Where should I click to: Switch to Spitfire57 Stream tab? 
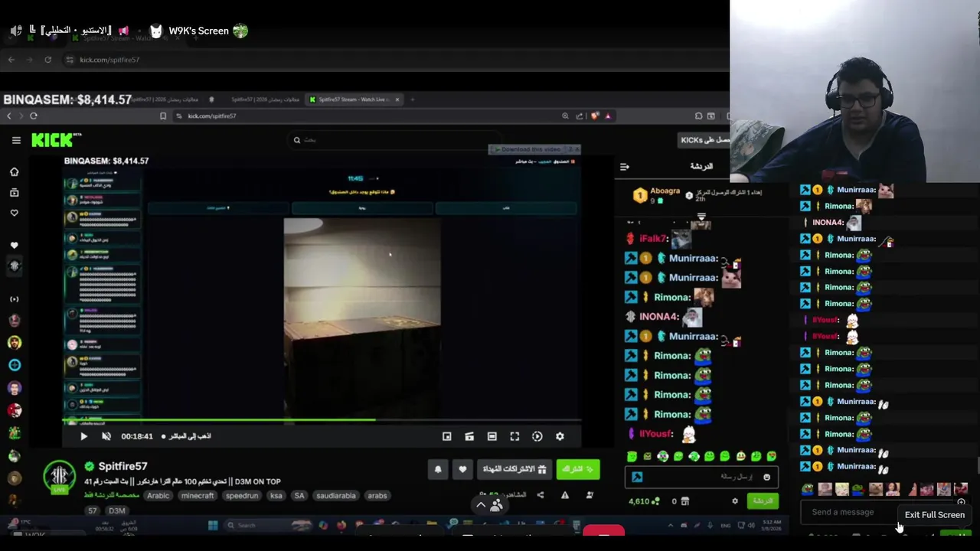pyautogui.click(x=354, y=99)
